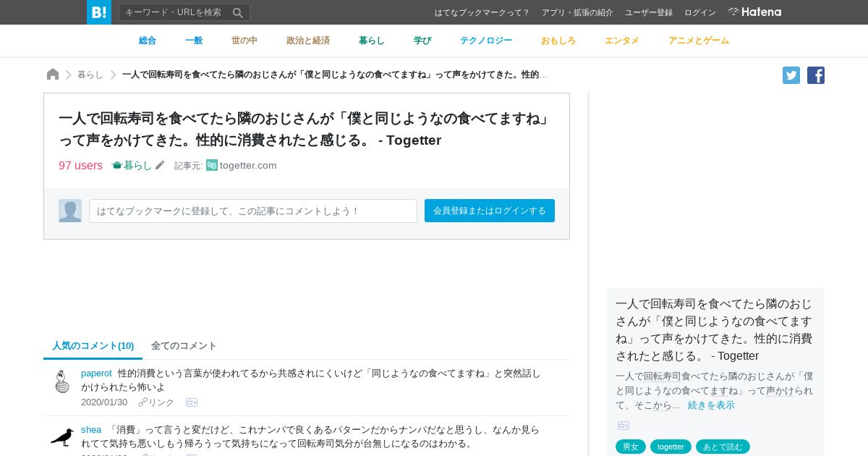Click はてなブックマークって？ link

tap(482, 12)
